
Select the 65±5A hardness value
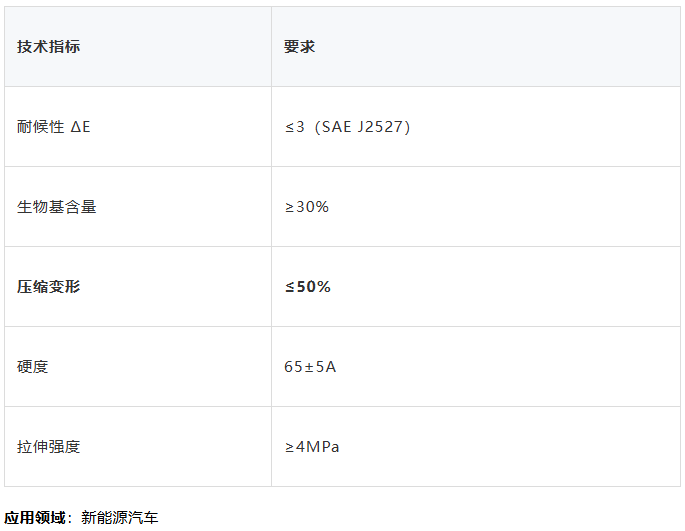coord(310,367)
